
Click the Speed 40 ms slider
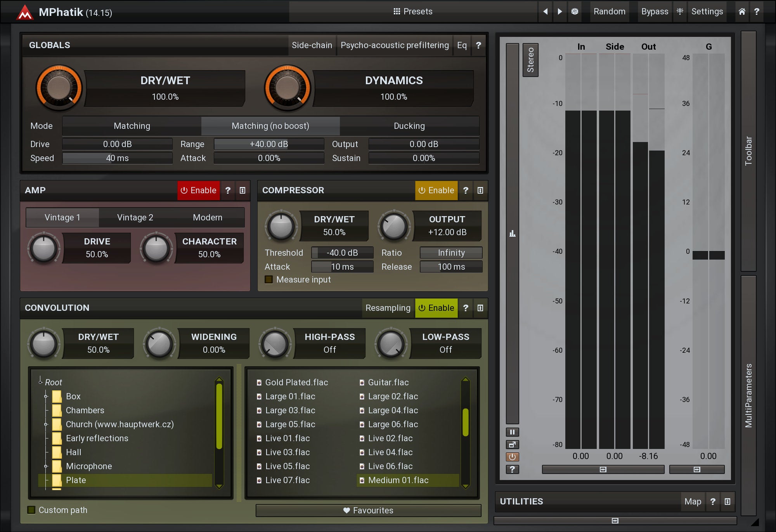(x=117, y=158)
